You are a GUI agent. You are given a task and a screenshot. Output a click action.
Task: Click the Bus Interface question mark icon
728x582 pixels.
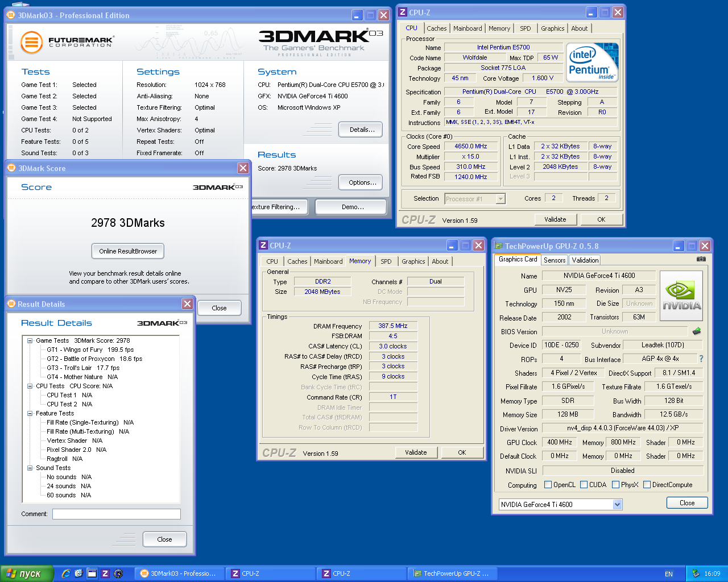pyautogui.click(x=701, y=359)
